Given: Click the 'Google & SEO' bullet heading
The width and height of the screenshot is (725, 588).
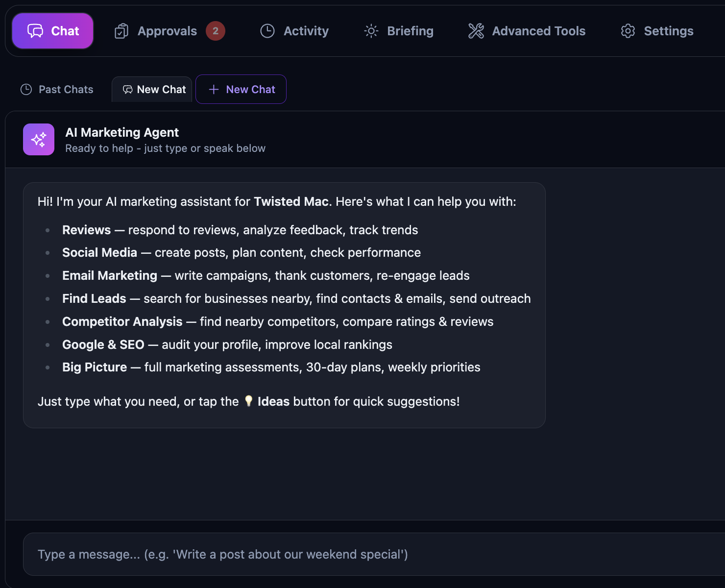Looking at the screenshot, I should [x=103, y=344].
